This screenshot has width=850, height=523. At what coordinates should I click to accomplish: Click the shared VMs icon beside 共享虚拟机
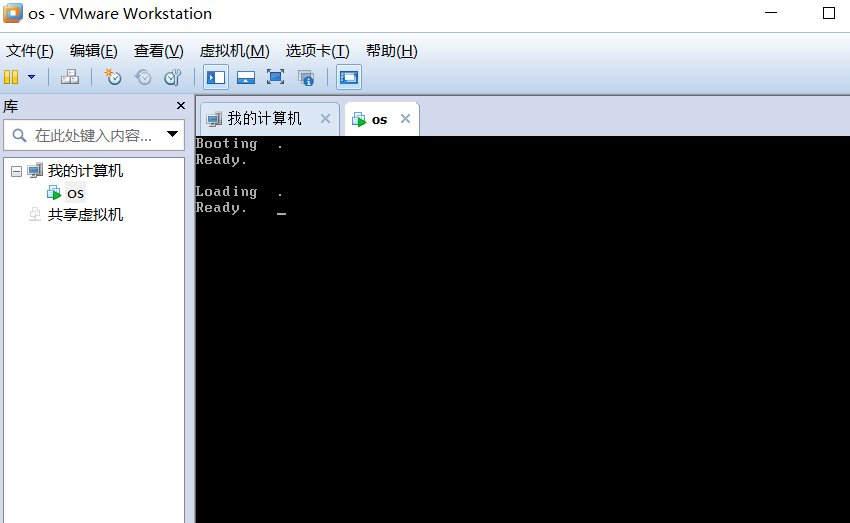pos(35,215)
